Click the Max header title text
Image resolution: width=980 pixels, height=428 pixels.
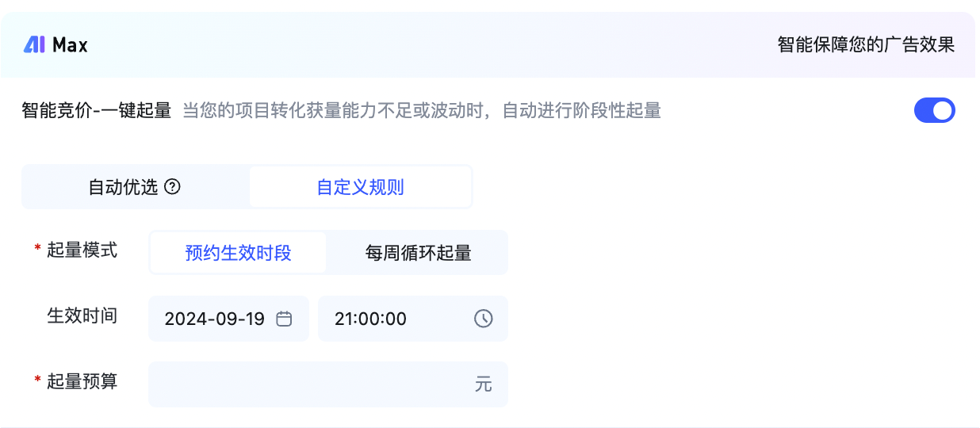tap(70, 44)
